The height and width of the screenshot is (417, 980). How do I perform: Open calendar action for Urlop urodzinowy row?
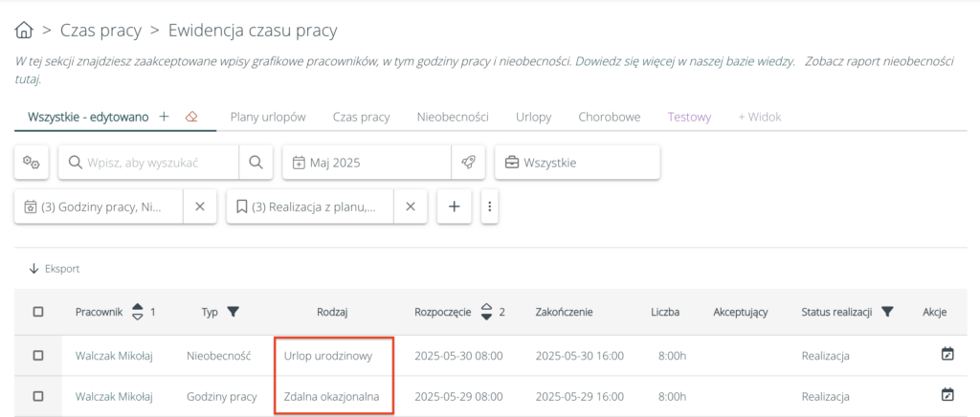click(x=947, y=355)
